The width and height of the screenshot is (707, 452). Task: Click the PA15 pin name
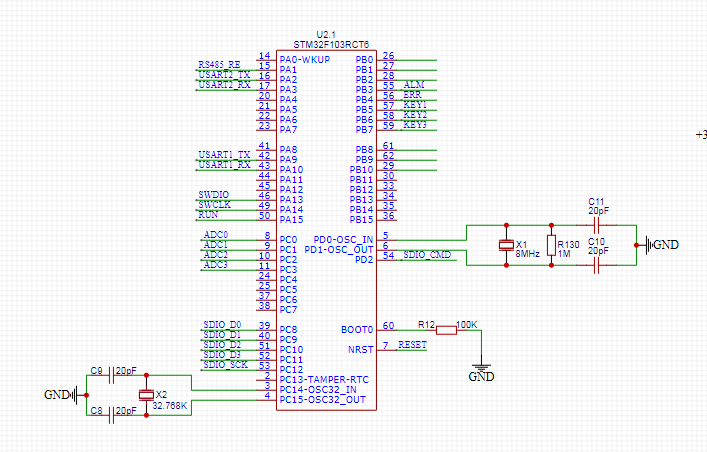(x=291, y=220)
